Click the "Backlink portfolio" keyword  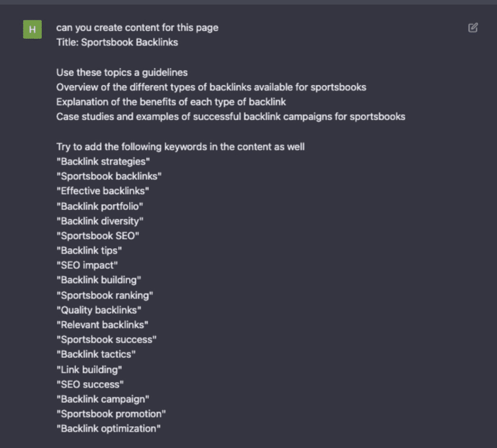pos(100,206)
